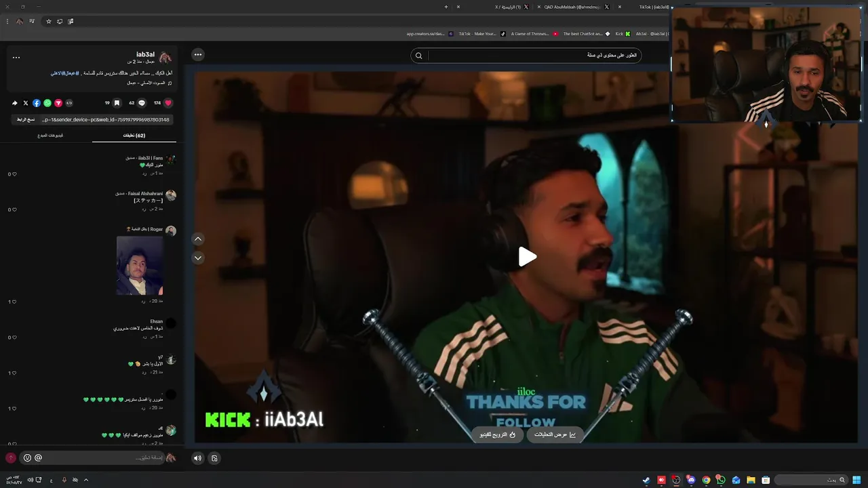Click the blue hashtag link in the caption
Image resolution: width=868 pixels, height=488 pixels.
pos(65,73)
